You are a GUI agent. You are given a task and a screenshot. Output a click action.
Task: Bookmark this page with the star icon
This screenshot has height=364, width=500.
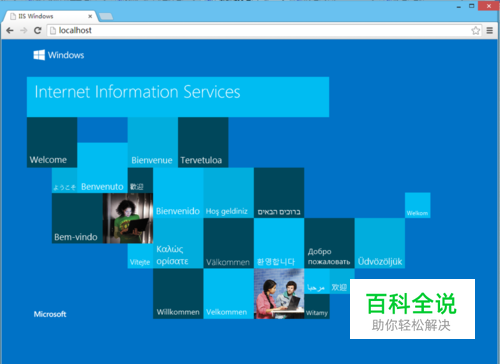point(476,30)
